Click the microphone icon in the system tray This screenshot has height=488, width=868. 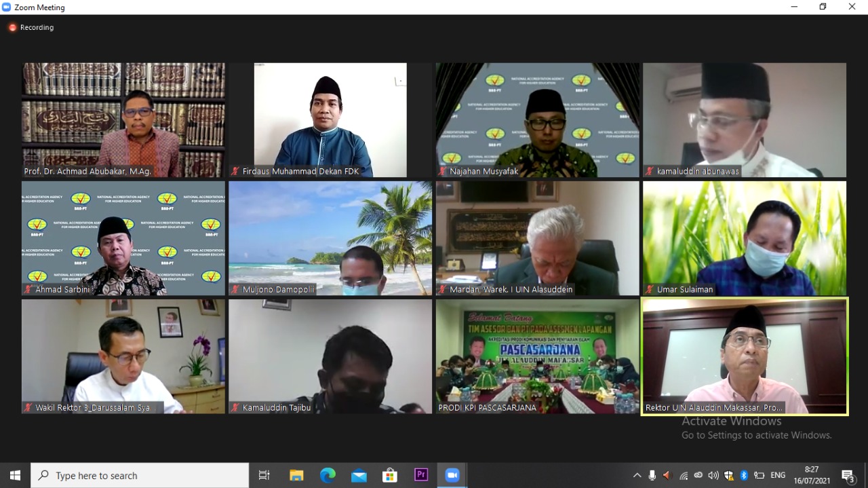[x=652, y=475]
